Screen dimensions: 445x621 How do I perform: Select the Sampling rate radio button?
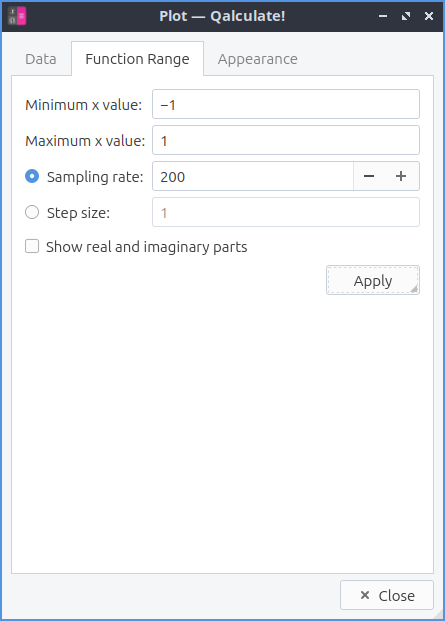[32, 176]
